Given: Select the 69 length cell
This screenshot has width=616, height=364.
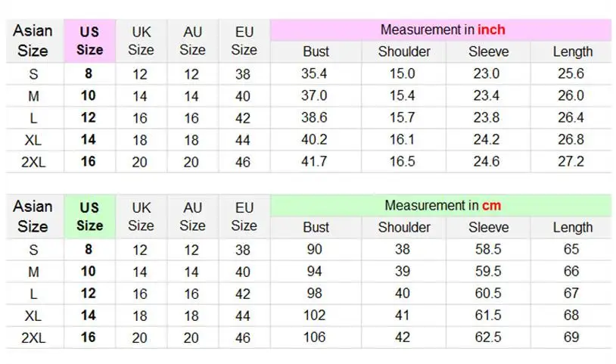Looking at the screenshot, I should point(572,337).
